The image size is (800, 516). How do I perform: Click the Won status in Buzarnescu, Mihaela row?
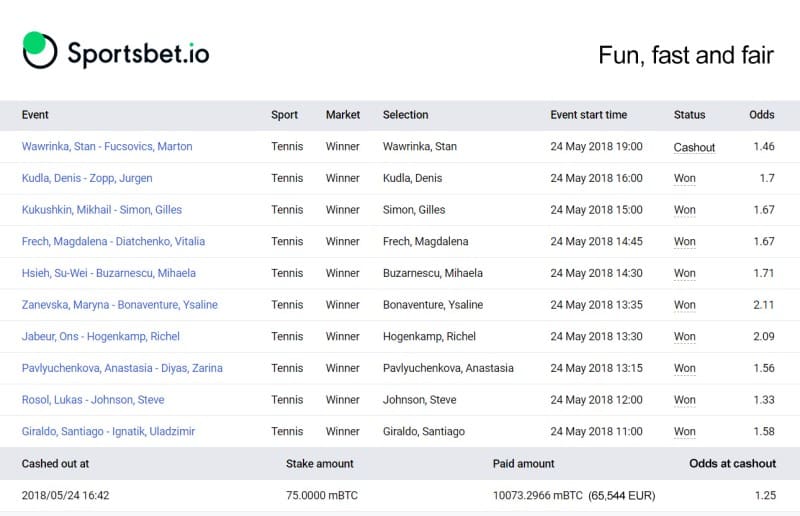[685, 273]
